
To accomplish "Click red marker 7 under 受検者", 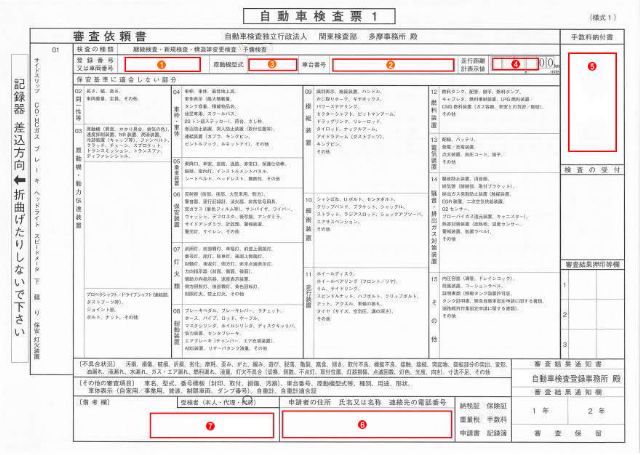I will pyautogui.click(x=210, y=426).
